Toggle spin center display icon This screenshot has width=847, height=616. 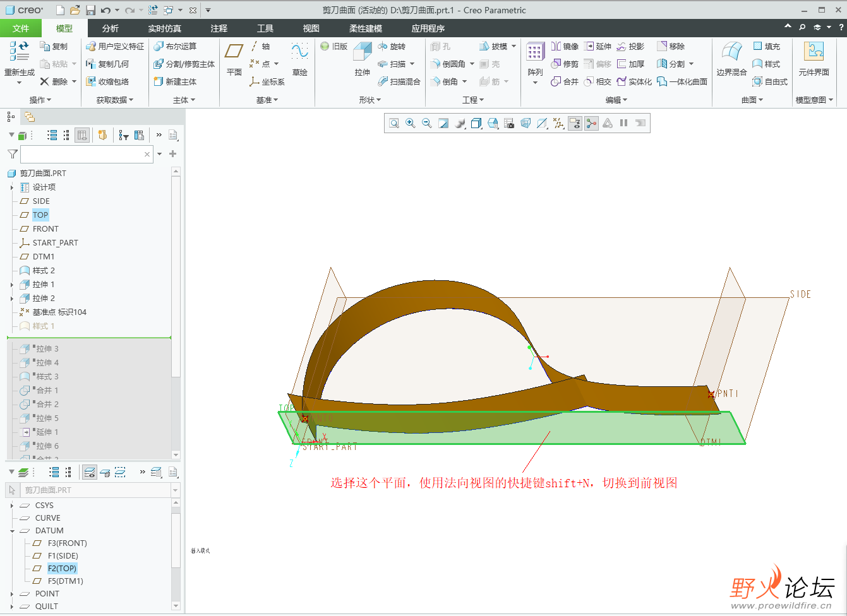[x=591, y=123]
